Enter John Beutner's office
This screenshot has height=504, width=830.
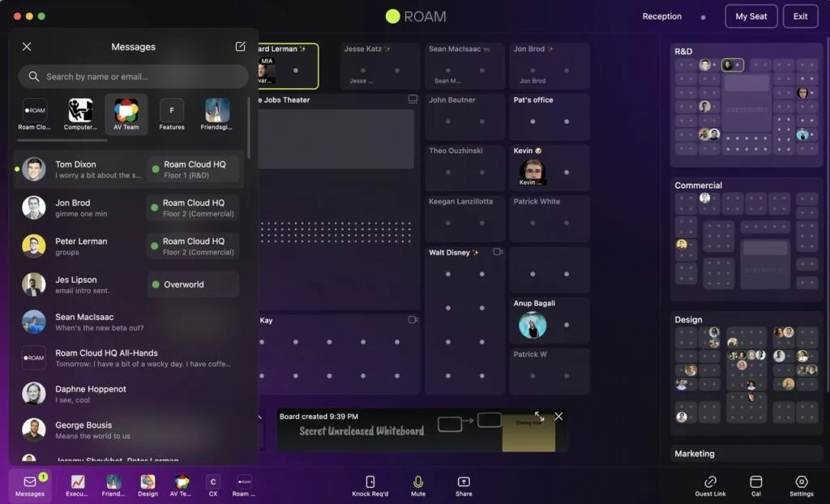click(464, 117)
